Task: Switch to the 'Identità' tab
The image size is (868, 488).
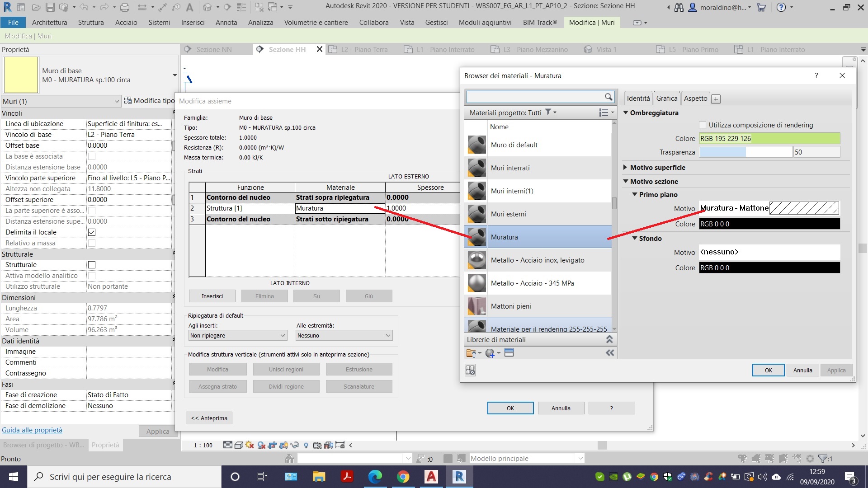Action: (x=638, y=98)
